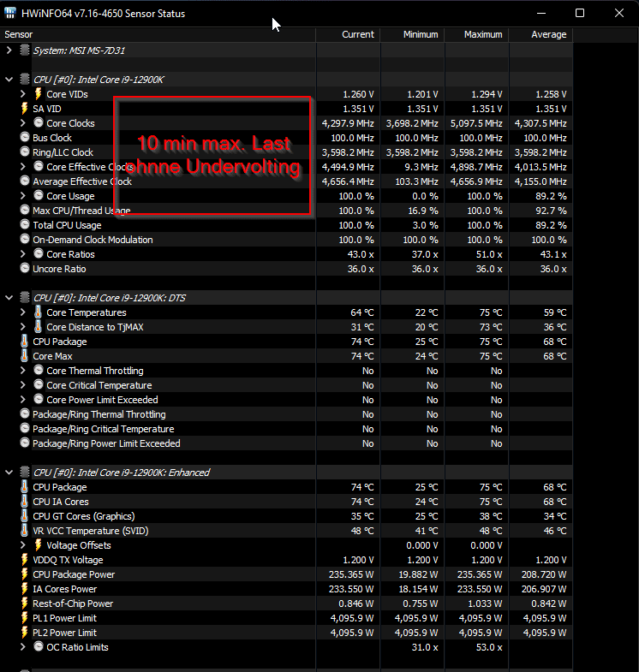Click the clock icon next to Ring/LLC Clock
This screenshot has width=639, height=672.
click(25, 152)
